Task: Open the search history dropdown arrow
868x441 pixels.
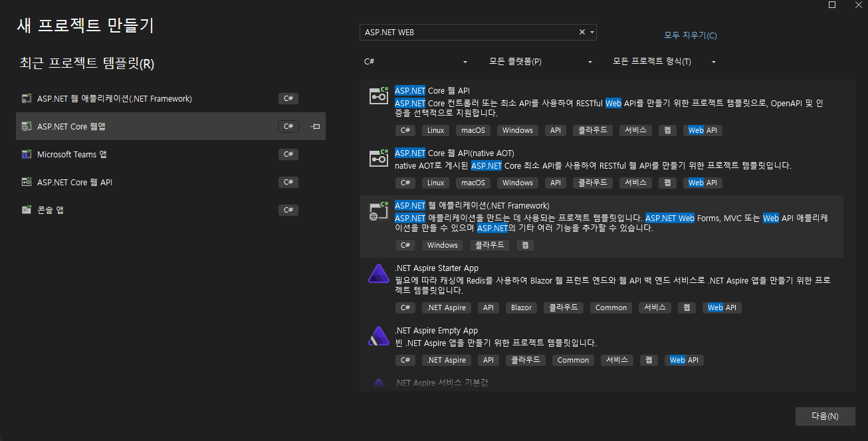Action: click(x=592, y=32)
